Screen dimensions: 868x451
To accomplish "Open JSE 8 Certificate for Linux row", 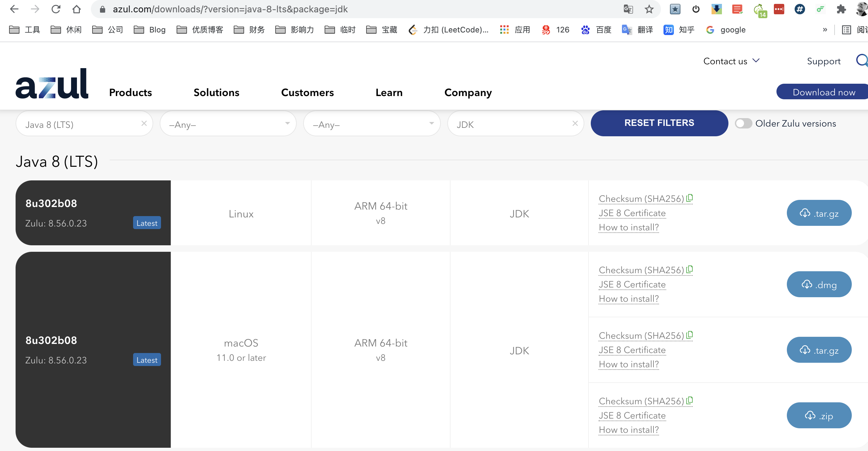I will pyautogui.click(x=632, y=213).
